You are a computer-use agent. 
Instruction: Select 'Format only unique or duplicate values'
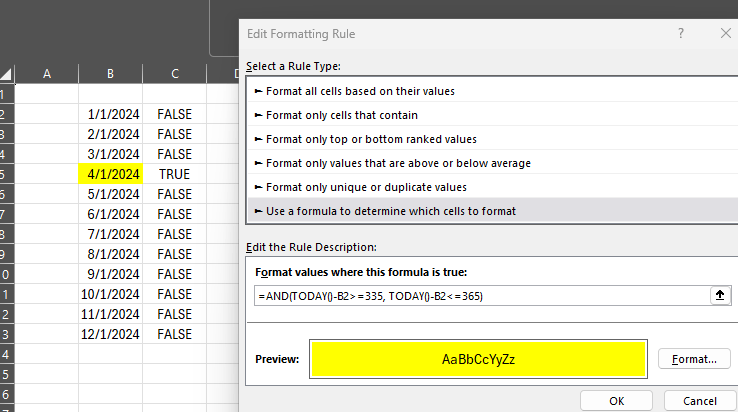492,187
